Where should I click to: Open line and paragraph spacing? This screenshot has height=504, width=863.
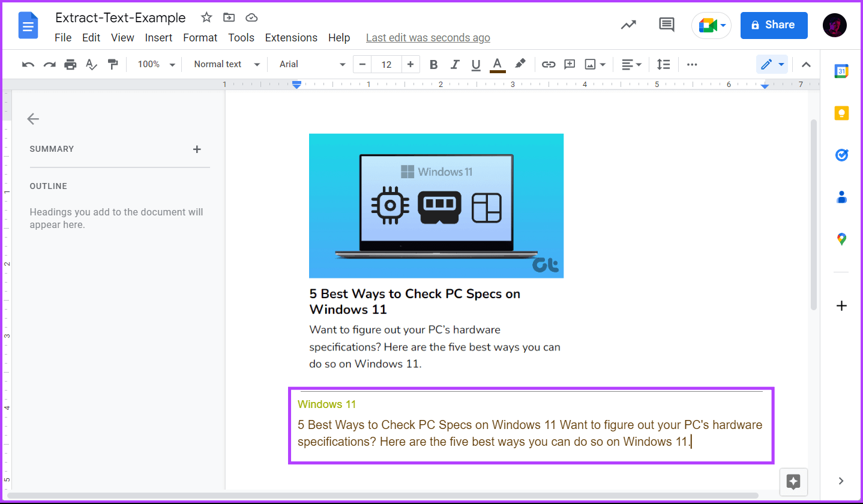tap(663, 65)
